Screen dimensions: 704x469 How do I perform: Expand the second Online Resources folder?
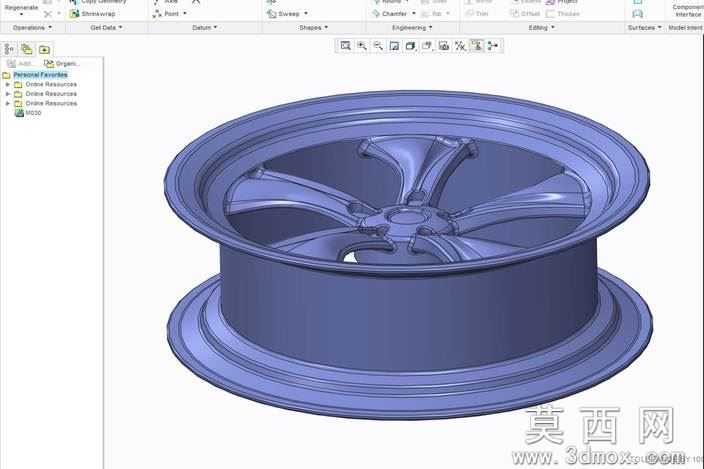(x=8, y=94)
